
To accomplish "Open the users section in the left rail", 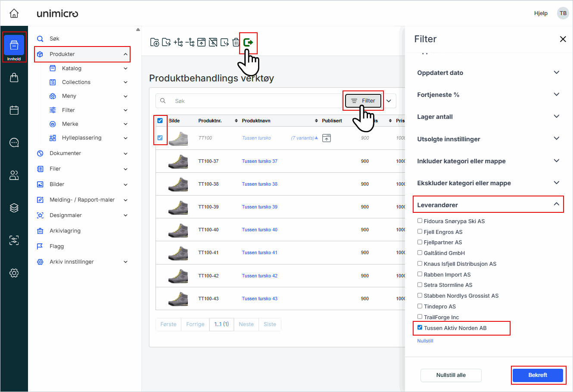I will [14, 175].
